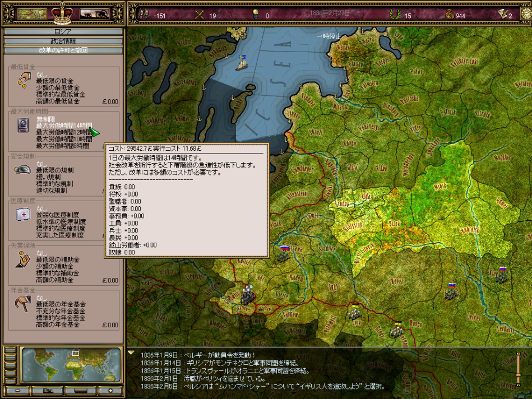Click the pension fund hand-with-cane icon

click(23, 304)
